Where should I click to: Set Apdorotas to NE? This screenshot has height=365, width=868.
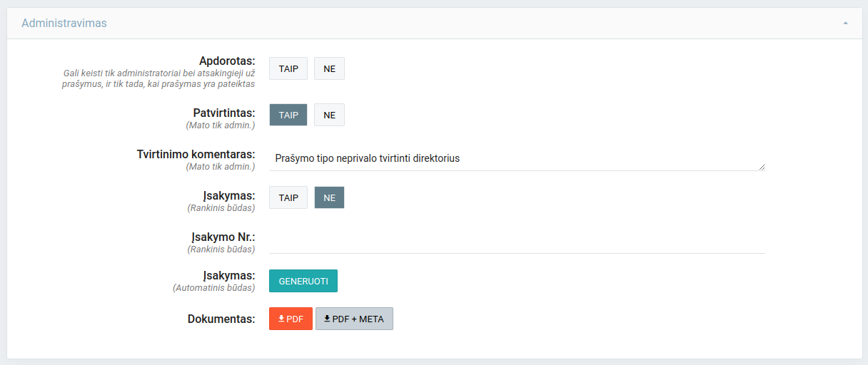(x=329, y=69)
